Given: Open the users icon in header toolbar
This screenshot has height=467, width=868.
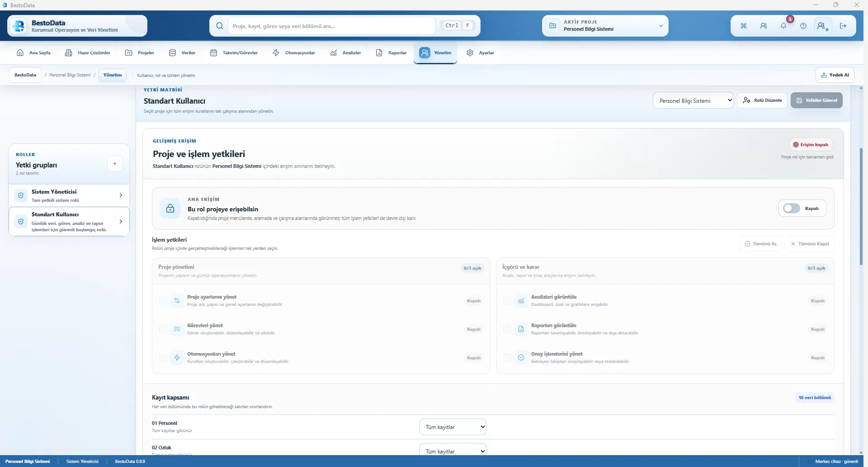Looking at the screenshot, I should [764, 26].
